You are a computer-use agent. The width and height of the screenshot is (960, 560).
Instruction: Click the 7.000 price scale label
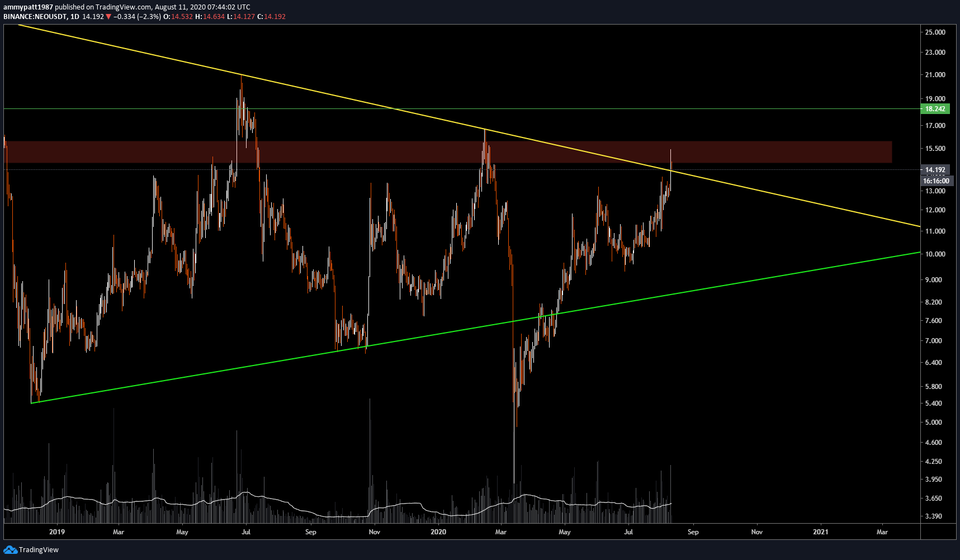(x=933, y=341)
